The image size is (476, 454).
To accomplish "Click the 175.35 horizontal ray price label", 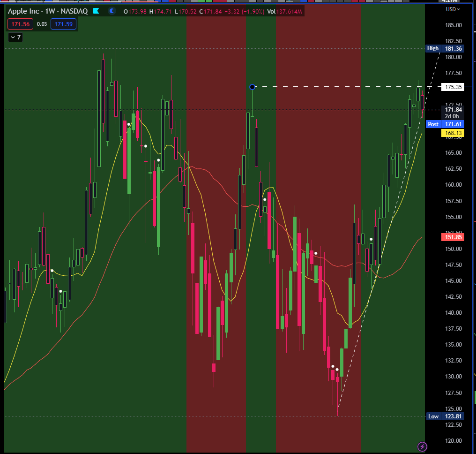I will (453, 87).
